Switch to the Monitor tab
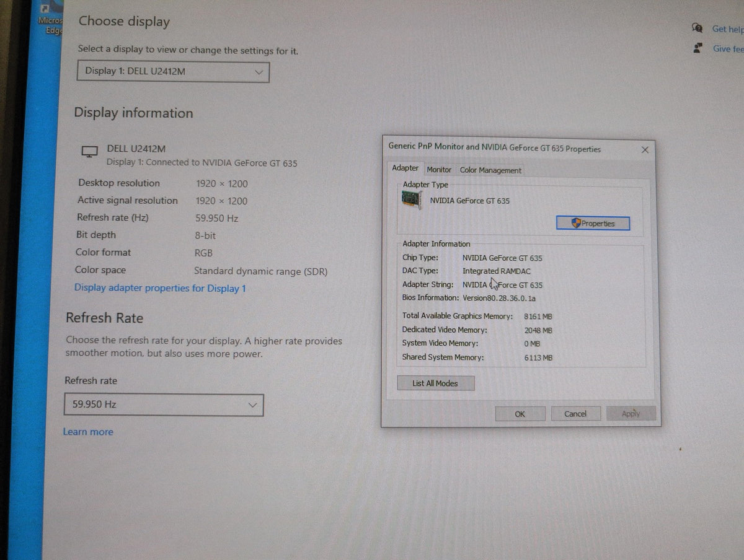This screenshot has height=560, width=744. pyautogui.click(x=439, y=170)
